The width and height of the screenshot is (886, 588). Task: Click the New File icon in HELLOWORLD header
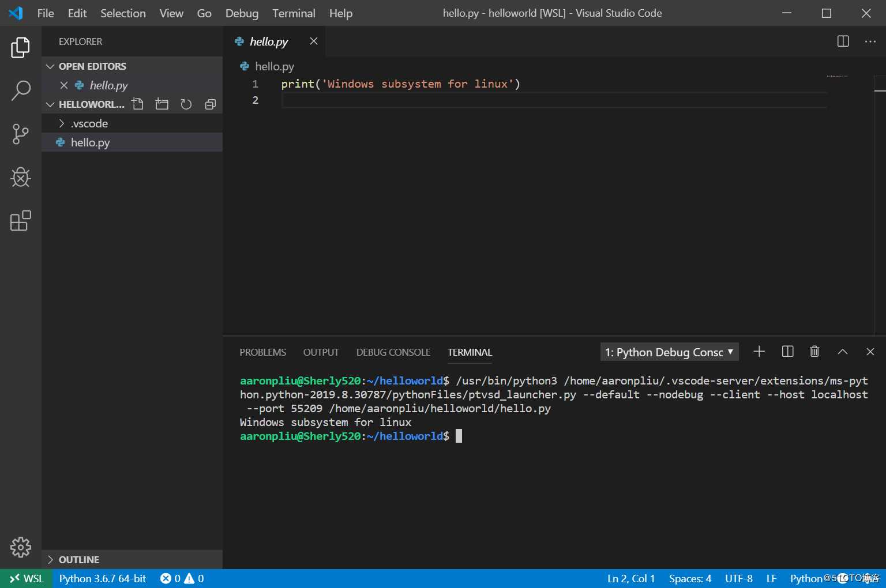tap(137, 104)
